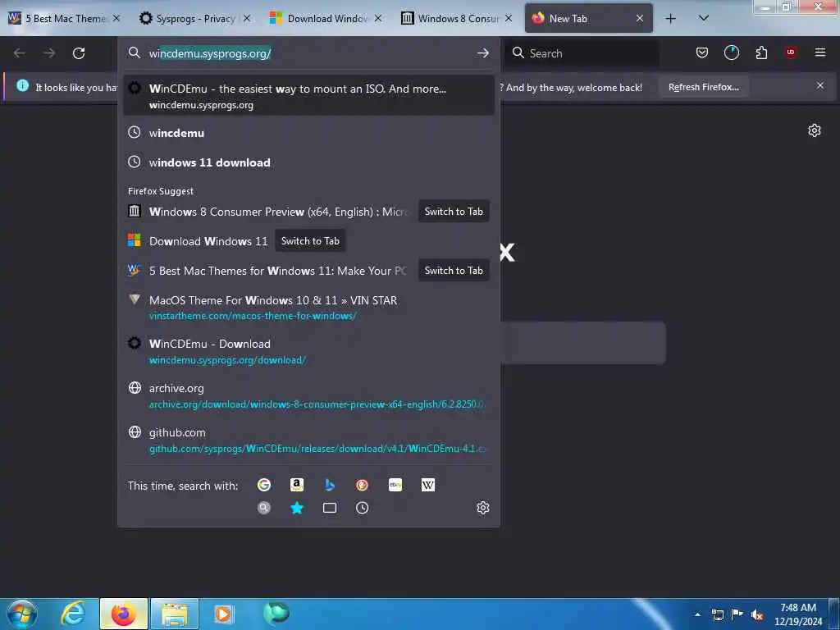
Task: Click the toolbar Search box
Action: (x=582, y=53)
